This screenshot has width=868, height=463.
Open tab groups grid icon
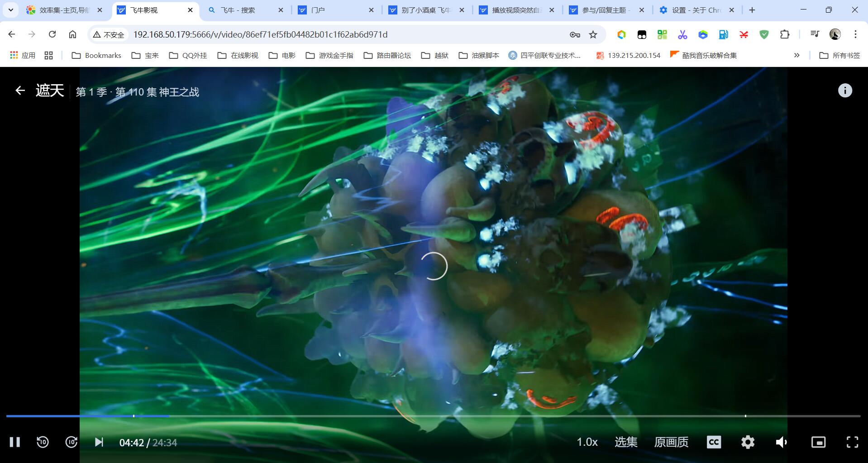pyautogui.click(x=49, y=55)
